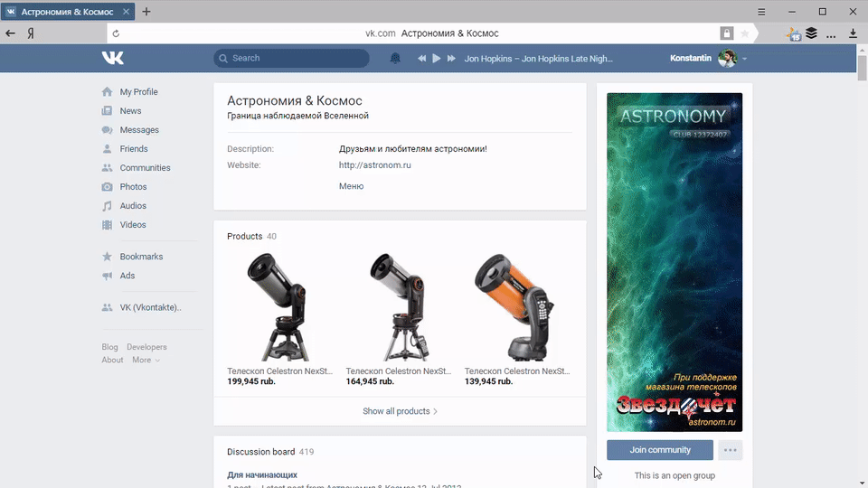Open the orange Celestron telescope thumbnail
Viewport: 868px width, 488px height.
[517, 307]
